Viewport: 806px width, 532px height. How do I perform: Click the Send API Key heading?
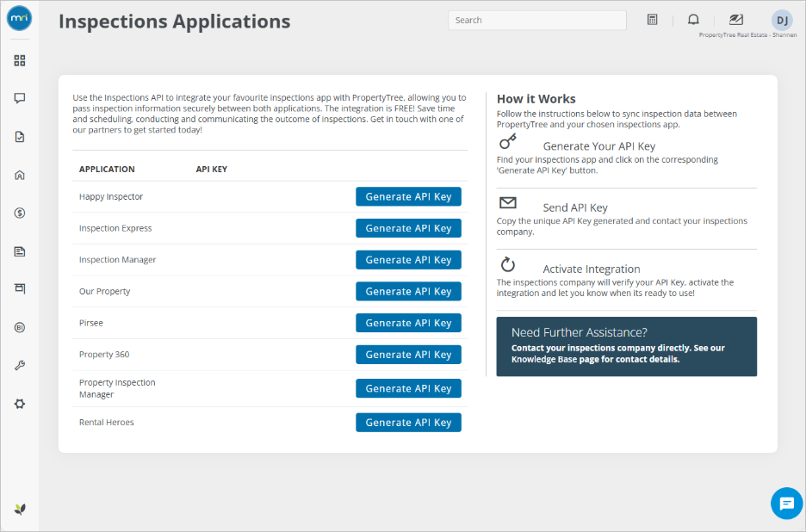(575, 207)
